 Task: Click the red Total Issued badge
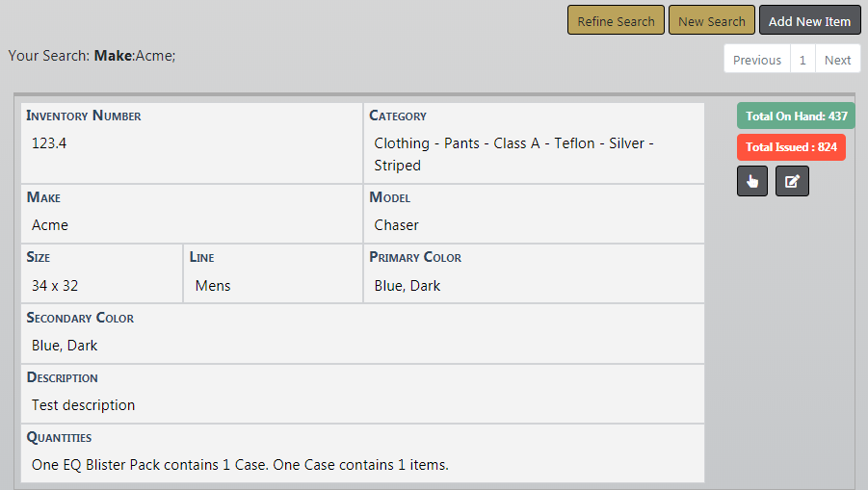[791, 147]
